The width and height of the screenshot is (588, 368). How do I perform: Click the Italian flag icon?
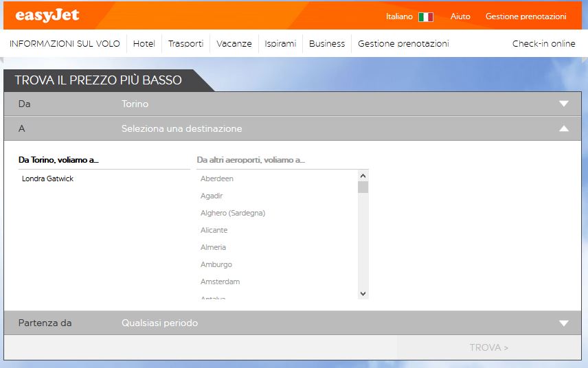click(426, 17)
